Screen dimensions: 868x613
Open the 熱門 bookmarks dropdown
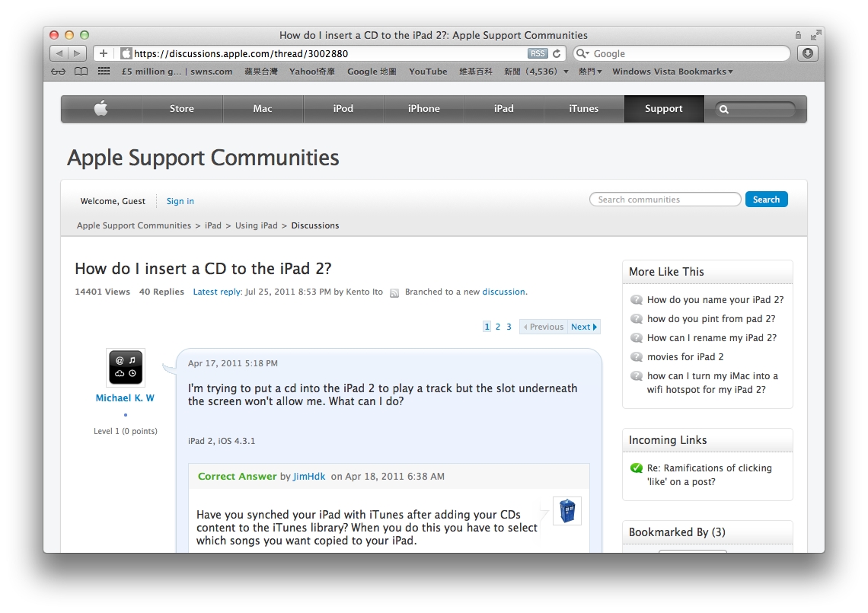click(589, 71)
